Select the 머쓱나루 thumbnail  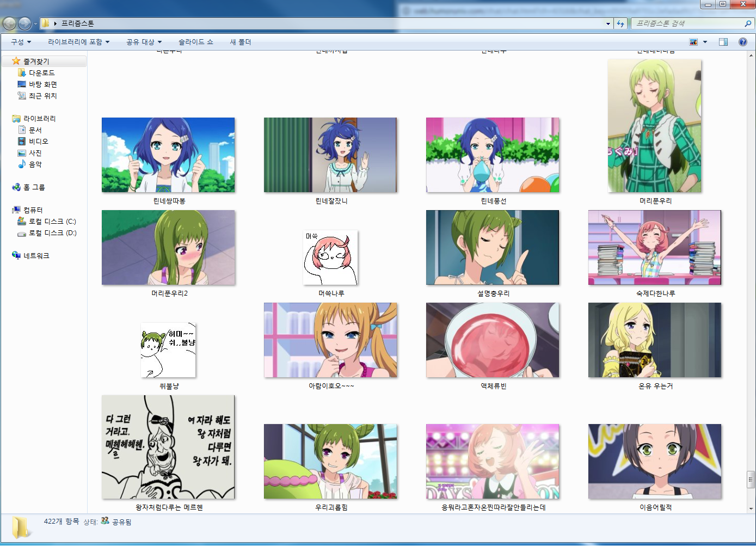330,257
